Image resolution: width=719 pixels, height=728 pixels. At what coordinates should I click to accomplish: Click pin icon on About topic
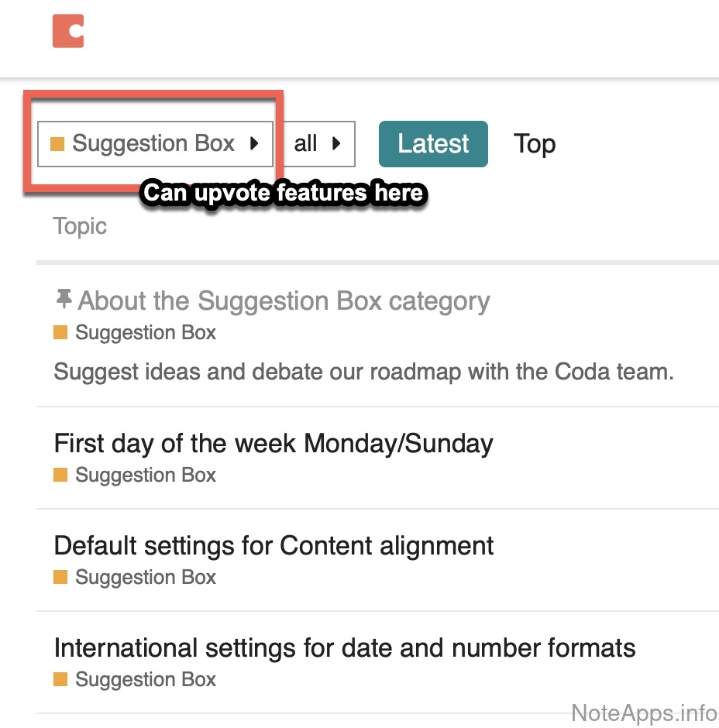[x=64, y=299]
